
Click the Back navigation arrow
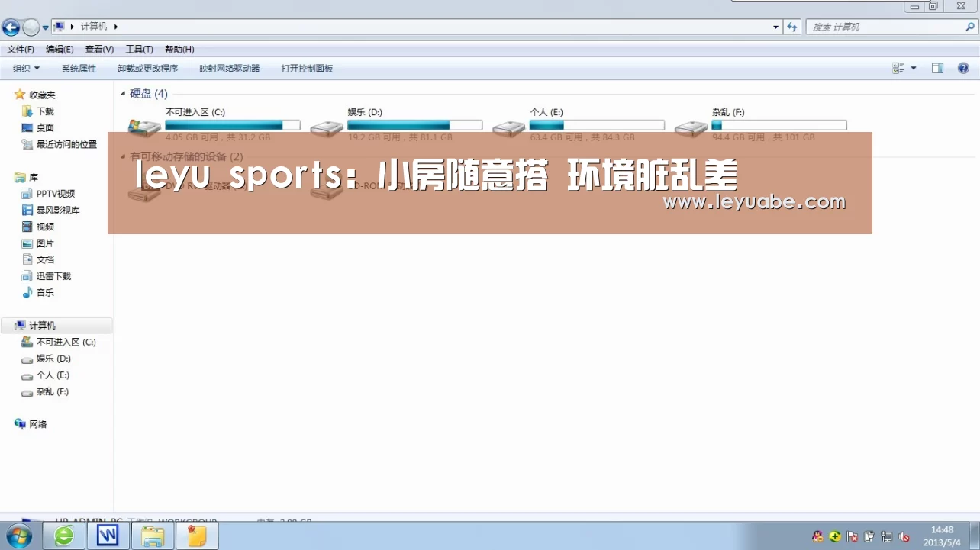click(x=11, y=28)
